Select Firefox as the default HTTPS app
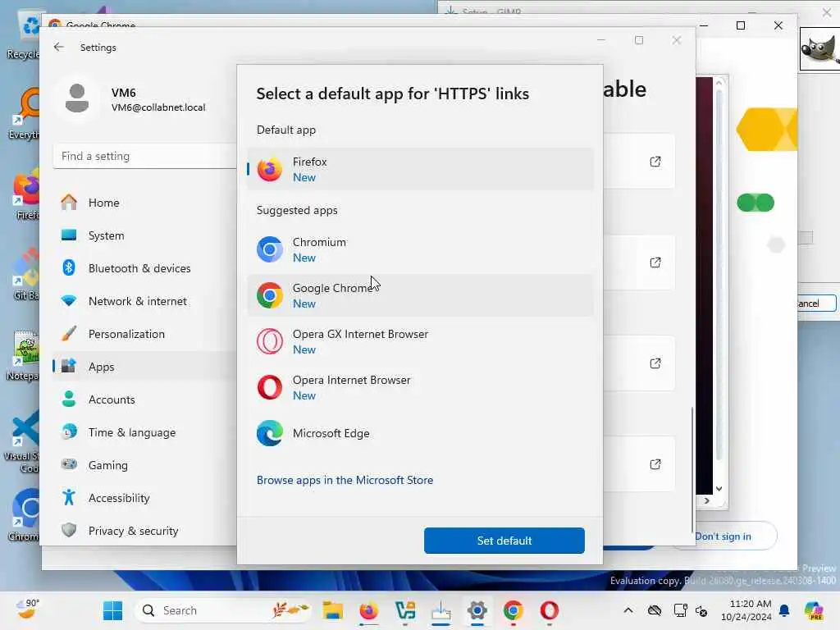 tap(420, 169)
